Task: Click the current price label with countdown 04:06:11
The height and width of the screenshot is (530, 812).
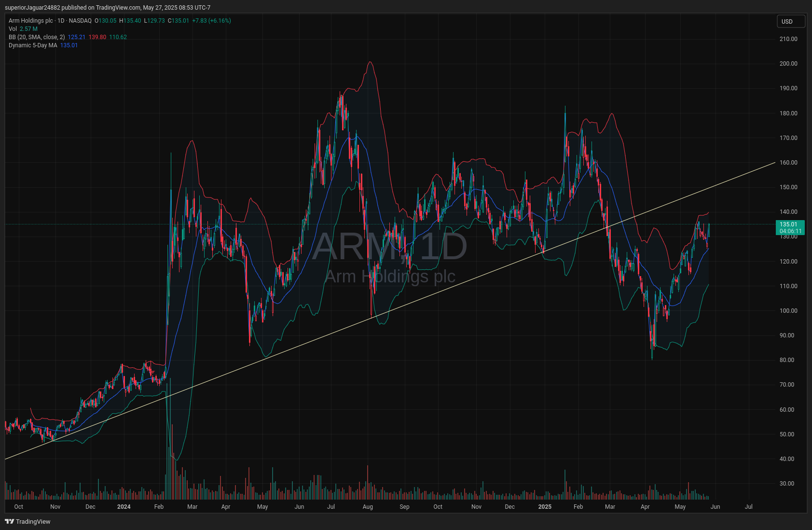Action: [790, 228]
